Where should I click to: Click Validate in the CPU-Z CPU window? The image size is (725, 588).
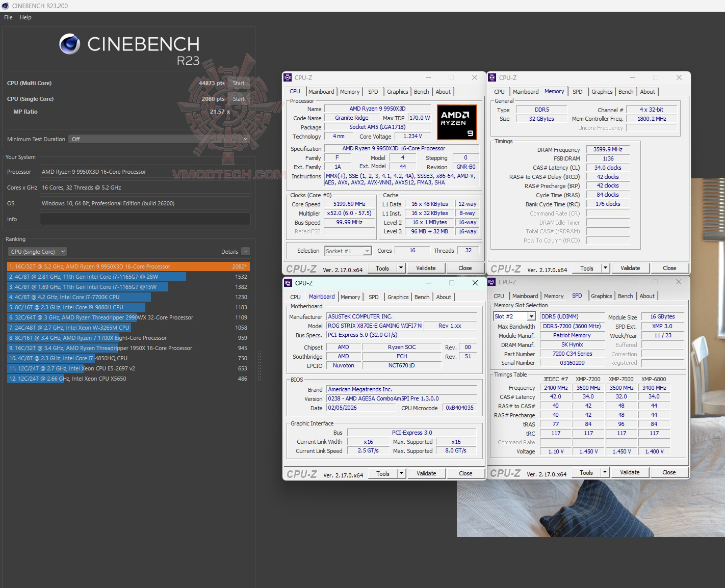tap(426, 268)
